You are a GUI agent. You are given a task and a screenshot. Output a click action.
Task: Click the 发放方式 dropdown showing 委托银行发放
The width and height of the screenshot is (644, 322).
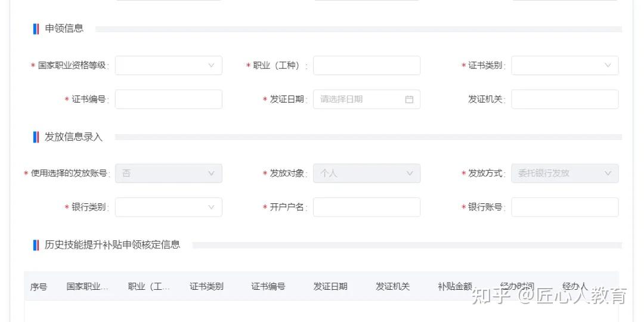(x=565, y=174)
